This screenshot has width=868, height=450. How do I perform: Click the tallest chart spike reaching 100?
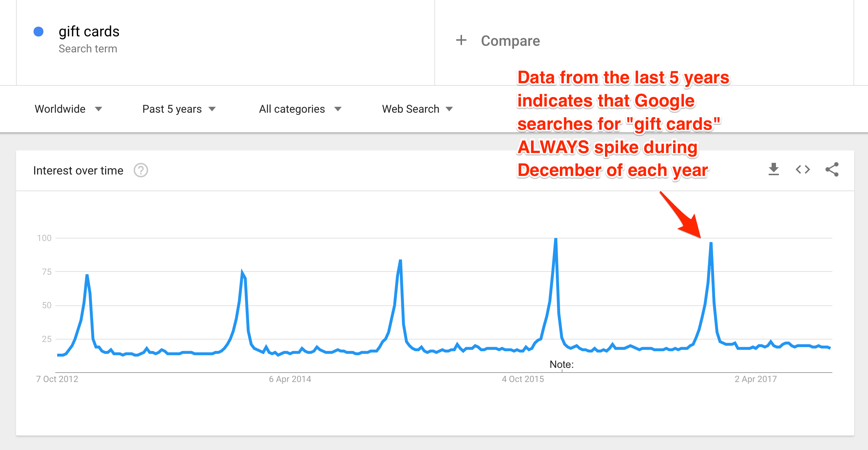556,239
